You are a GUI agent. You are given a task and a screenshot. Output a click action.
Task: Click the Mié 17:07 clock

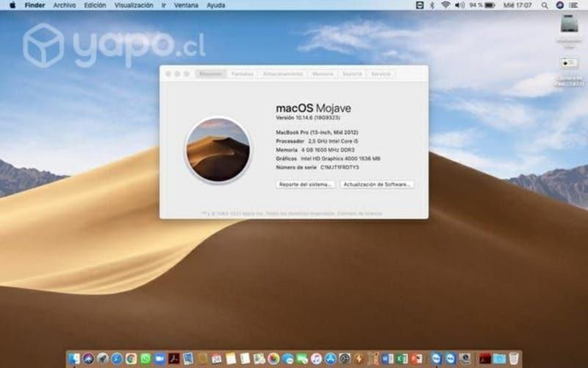517,5
